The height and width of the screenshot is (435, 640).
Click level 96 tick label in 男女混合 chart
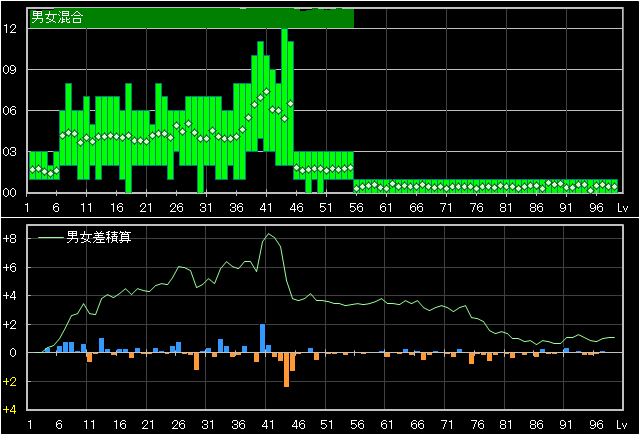596,208
